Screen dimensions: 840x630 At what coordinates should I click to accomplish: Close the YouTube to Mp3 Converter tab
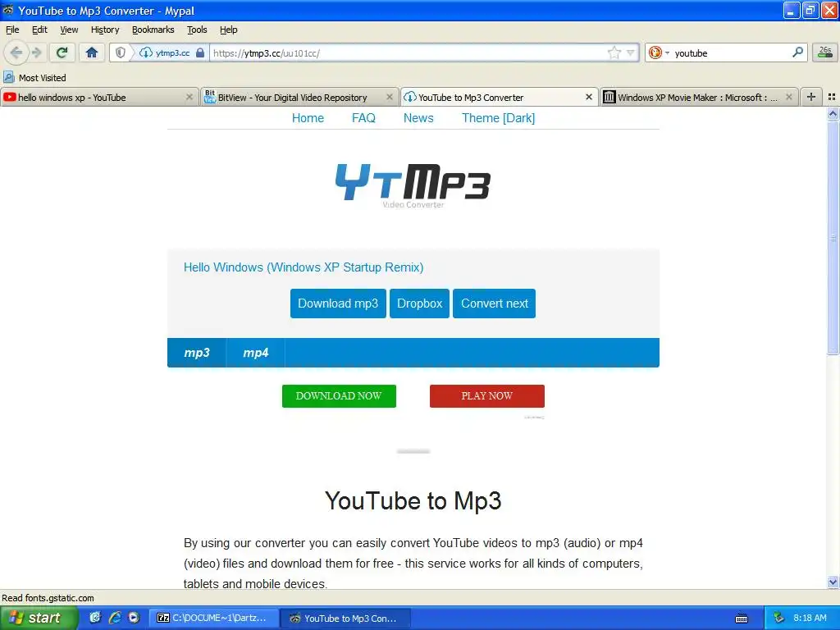[x=589, y=97]
